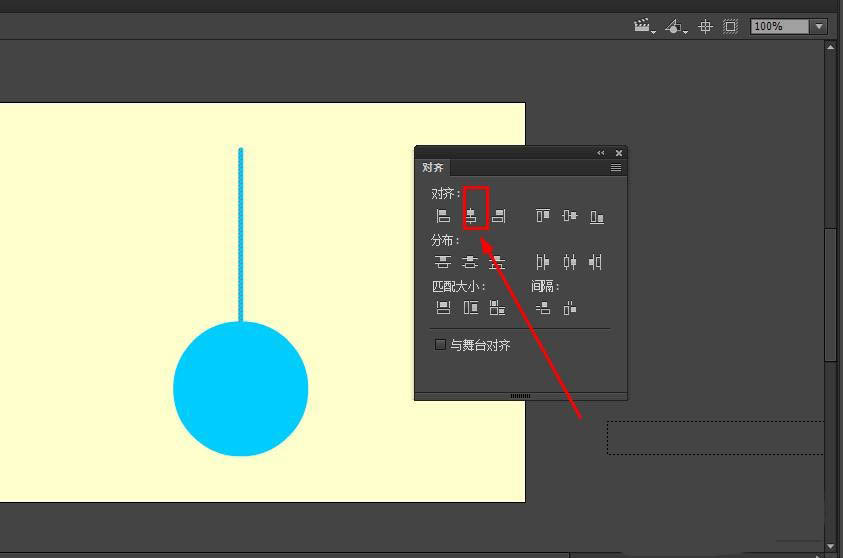
Task: Match width icon under 匹配大小
Action: (443, 308)
